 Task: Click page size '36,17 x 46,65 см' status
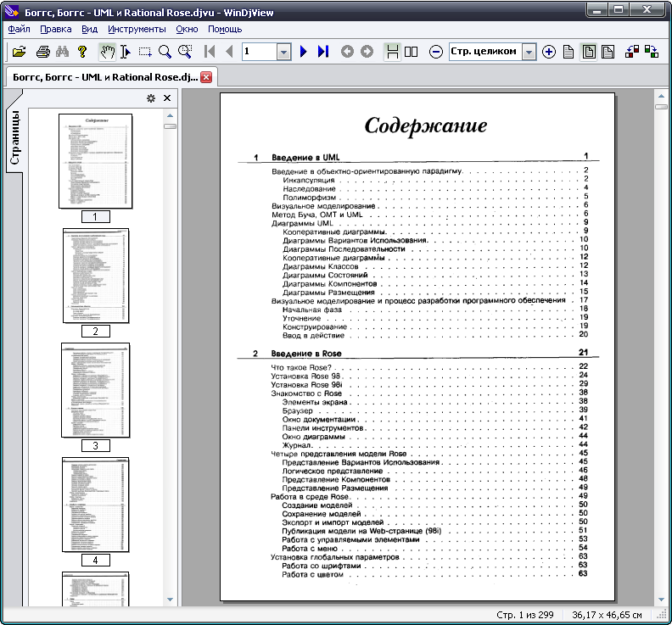tap(607, 615)
